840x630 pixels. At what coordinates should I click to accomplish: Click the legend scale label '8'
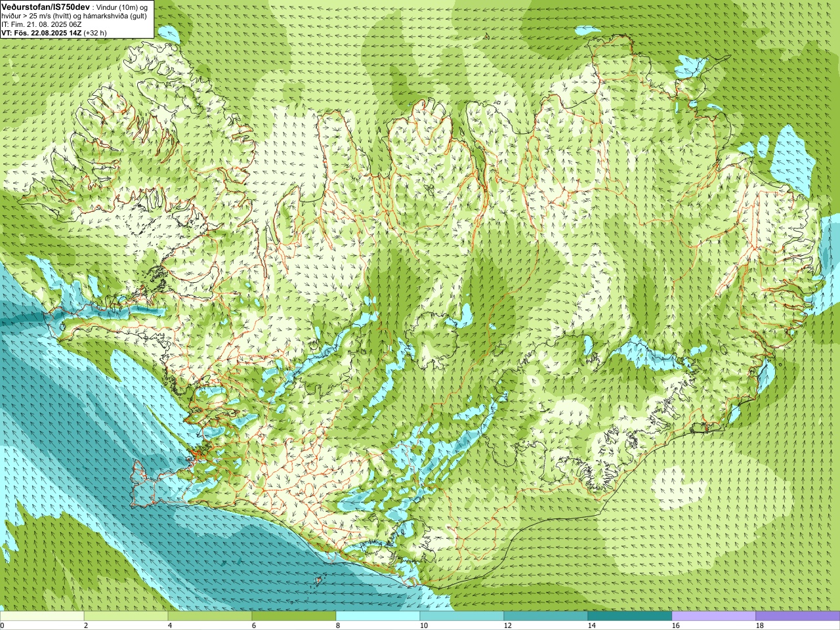coord(338,625)
